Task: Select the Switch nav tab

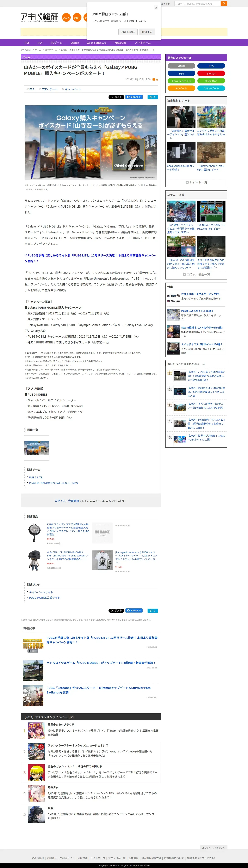Action: pyautogui.click(x=75, y=43)
